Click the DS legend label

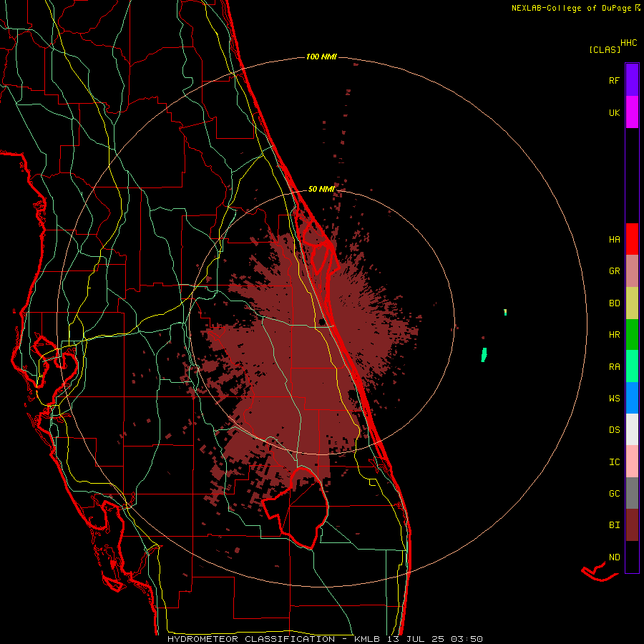(615, 429)
